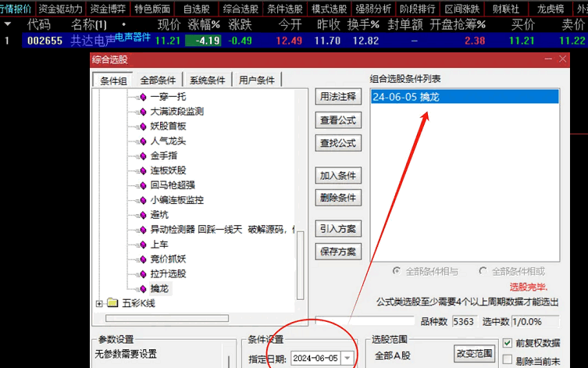Open the 强弱分析 top menu tab

point(373,9)
